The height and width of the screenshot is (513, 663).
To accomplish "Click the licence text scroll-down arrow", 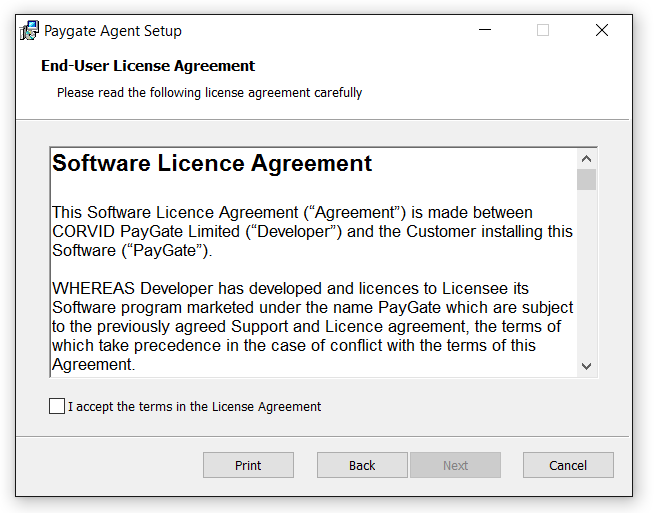I will click(x=586, y=366).
